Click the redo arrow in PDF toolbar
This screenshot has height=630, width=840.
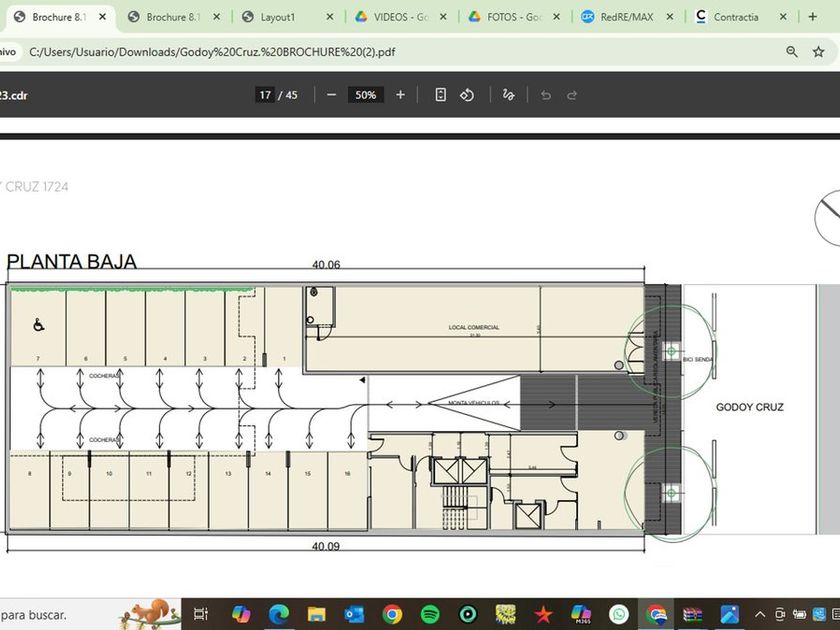click(572, 95)
